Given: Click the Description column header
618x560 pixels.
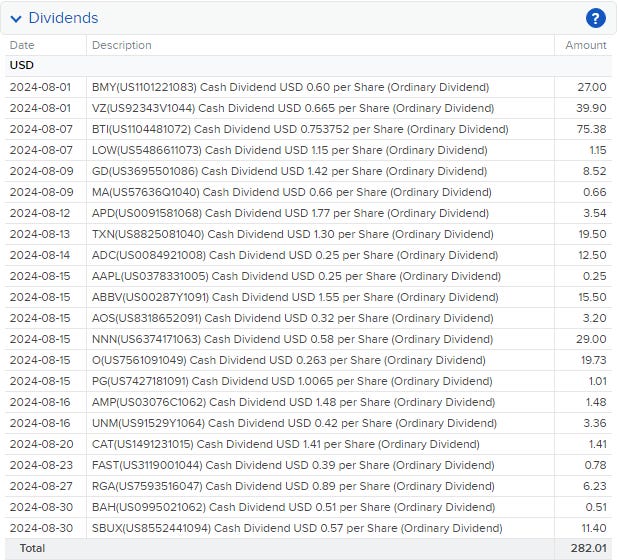Looking at the screenshot, I should [x=122, y=45].
